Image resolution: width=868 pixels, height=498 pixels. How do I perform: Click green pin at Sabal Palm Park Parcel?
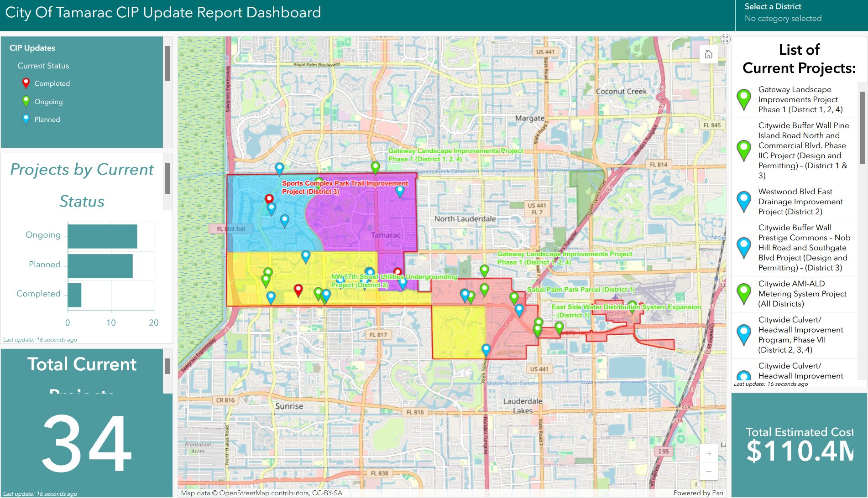(514, 298)
